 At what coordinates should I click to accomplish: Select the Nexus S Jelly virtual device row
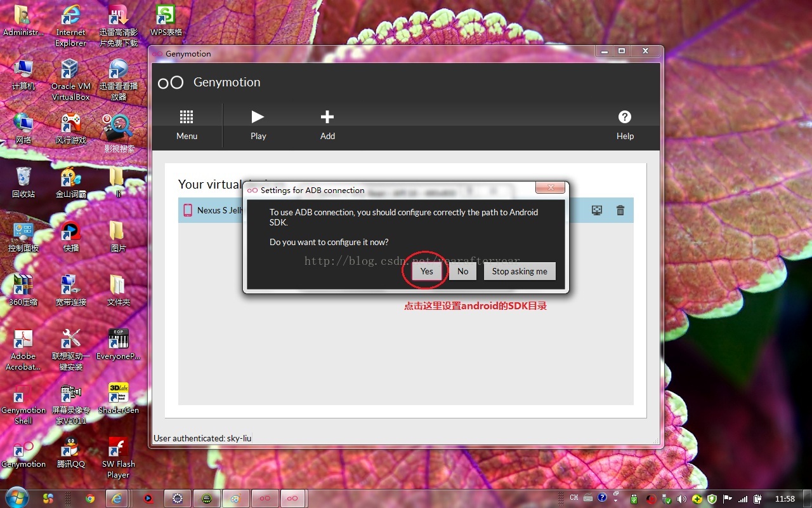point(406,210)
